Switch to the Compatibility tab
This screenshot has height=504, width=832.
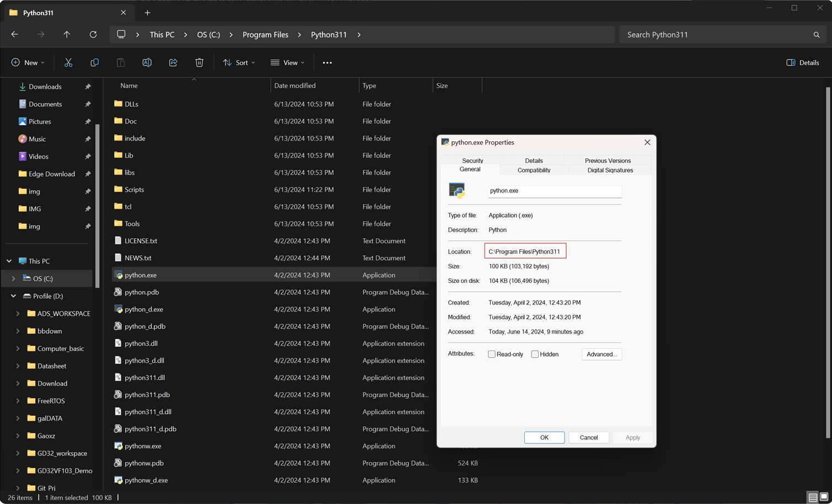pos(534,170)
